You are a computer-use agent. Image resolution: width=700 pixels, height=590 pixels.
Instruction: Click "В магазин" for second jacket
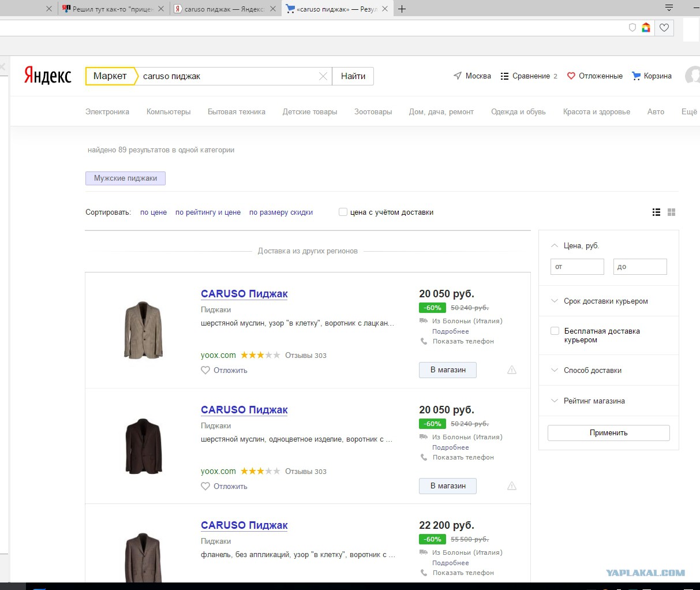click(448, 486)
